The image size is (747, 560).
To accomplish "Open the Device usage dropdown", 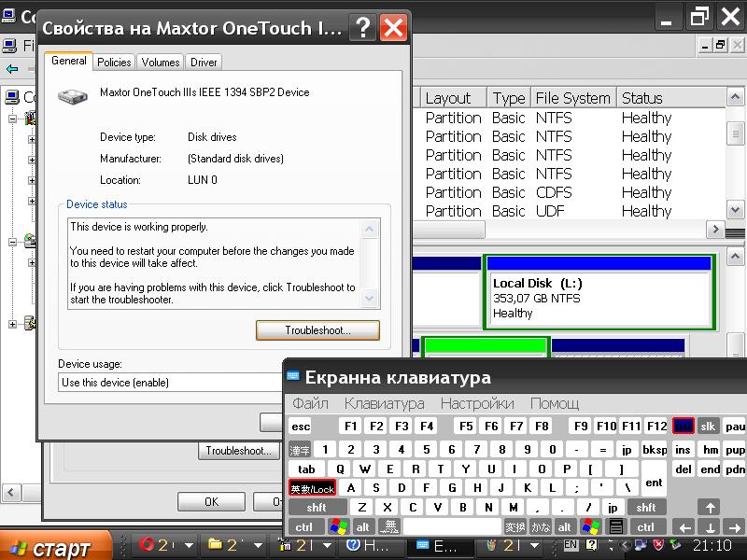I will point(170,383).
